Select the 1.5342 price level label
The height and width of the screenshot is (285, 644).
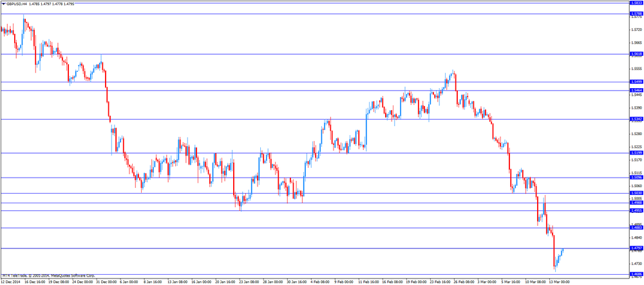tap(636, 119)
